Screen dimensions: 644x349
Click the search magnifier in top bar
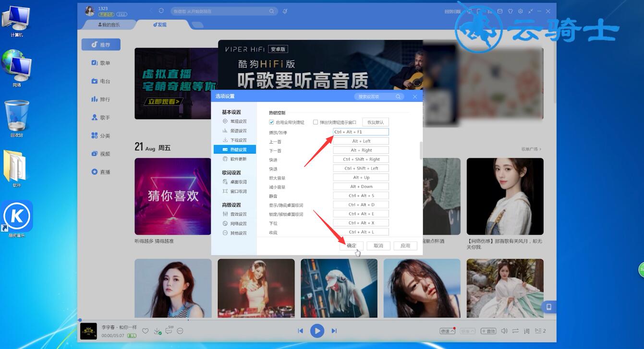pyautogui.click(x=272, y=11)
